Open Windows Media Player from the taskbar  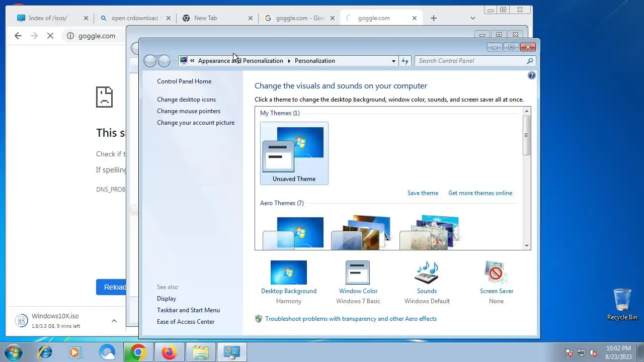pos(75,352)
